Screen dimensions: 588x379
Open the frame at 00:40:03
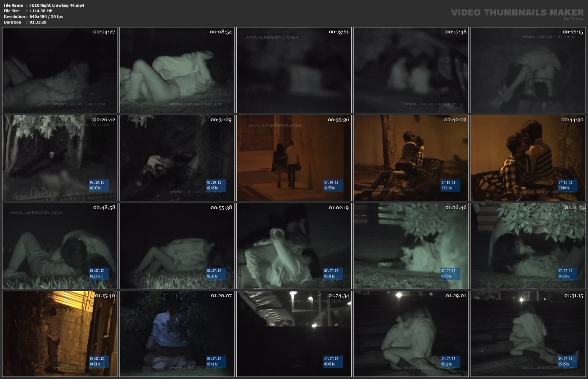(x=411, y=158)
